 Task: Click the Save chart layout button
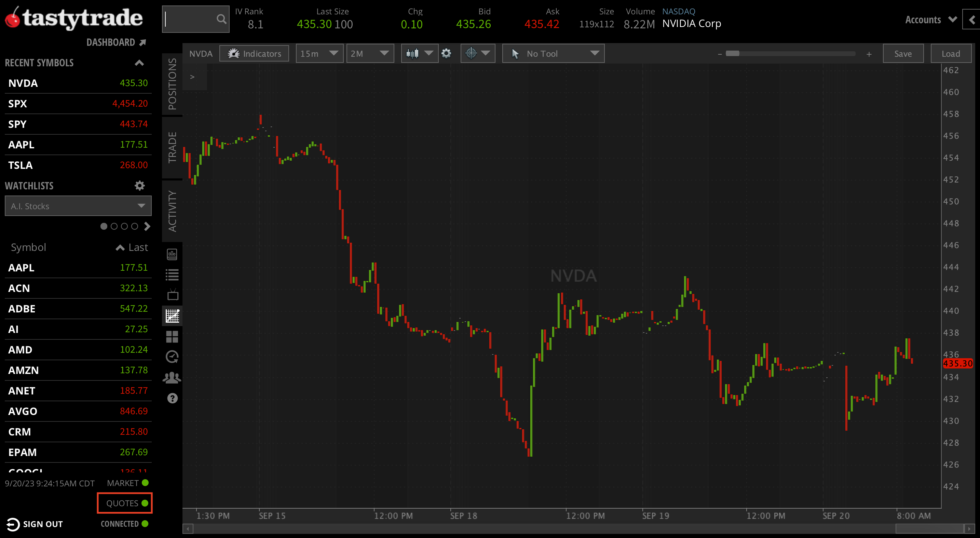point(903,53)
